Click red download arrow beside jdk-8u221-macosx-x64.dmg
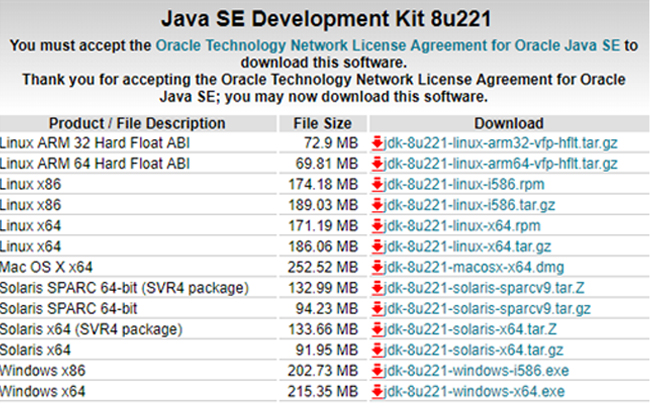Viewport: 650px width, 409px height. (377, 267)
